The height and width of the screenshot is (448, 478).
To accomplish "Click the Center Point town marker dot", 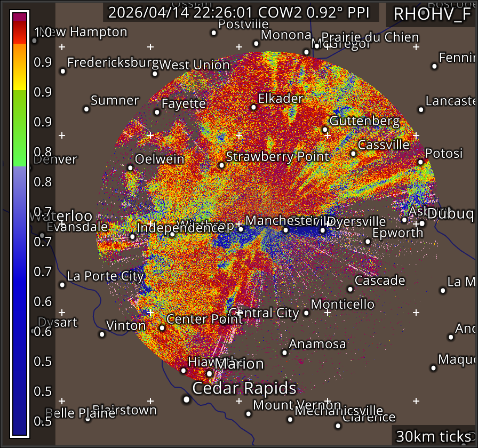I will coord(162,327).
